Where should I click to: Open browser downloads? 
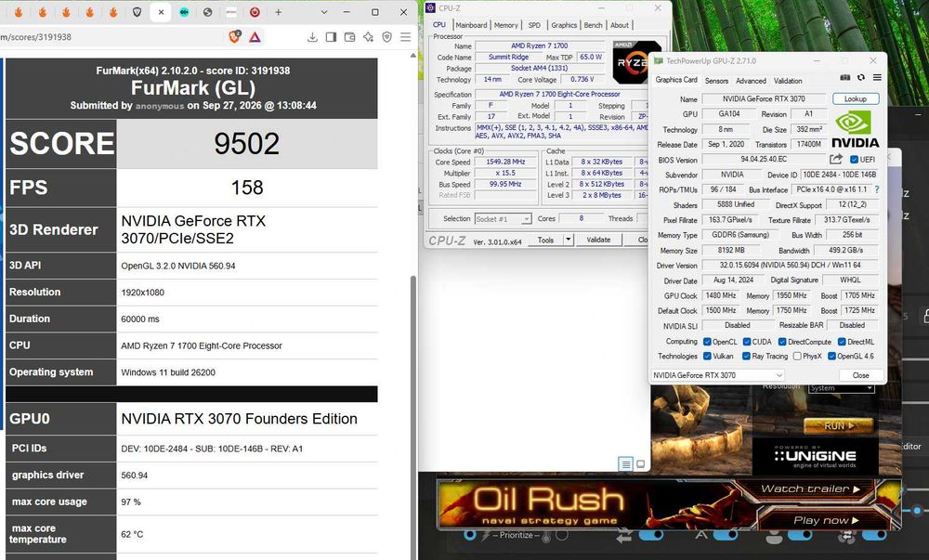[x=312, y=37]
